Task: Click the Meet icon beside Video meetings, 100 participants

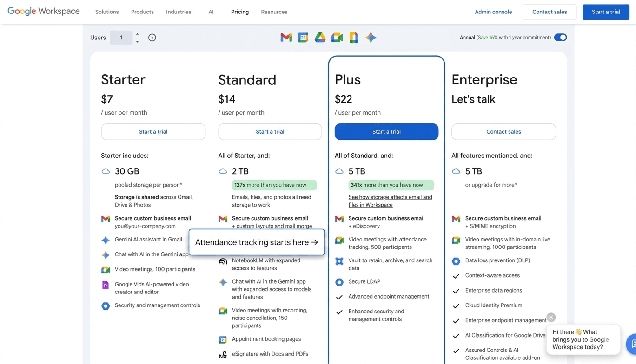Action: pos(106,270)
